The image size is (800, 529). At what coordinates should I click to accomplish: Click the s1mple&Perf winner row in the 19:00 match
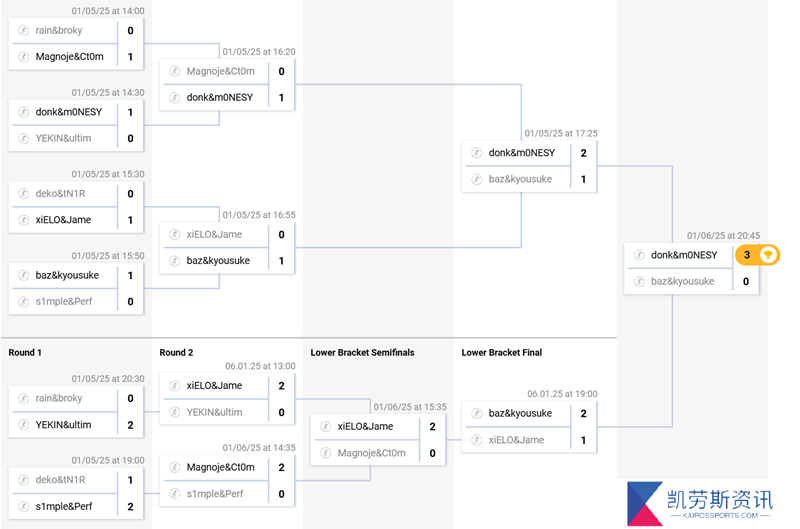[76, 506]
